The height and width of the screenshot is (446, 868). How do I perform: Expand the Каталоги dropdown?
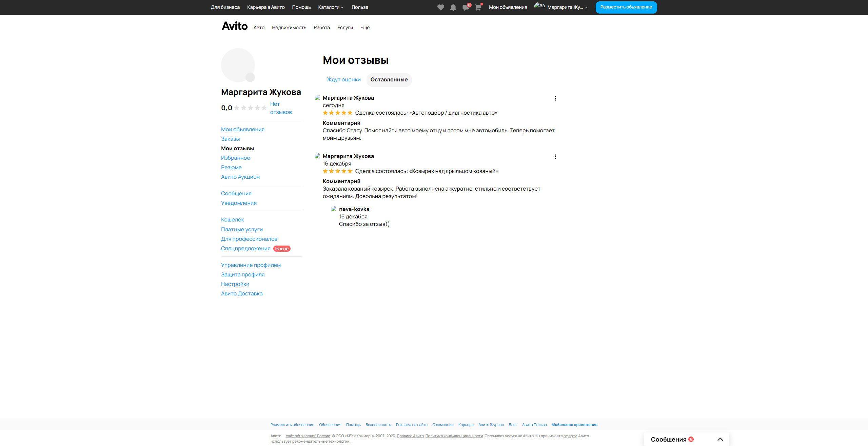coord(330,7)
